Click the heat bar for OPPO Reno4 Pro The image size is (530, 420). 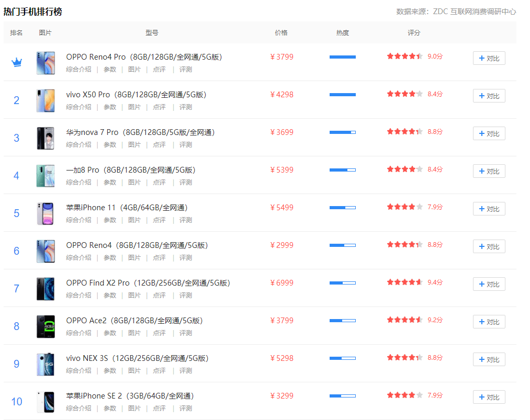click(x=342, y=57)
